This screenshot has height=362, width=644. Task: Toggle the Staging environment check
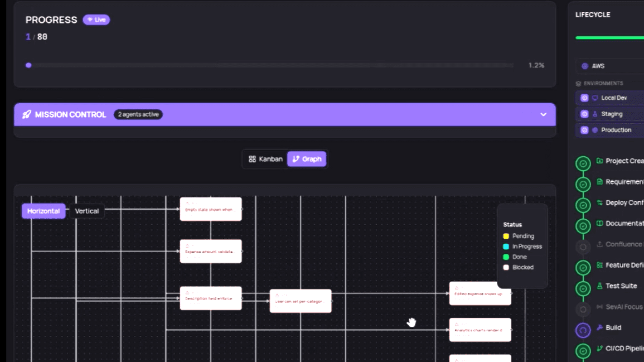(584, 114)
